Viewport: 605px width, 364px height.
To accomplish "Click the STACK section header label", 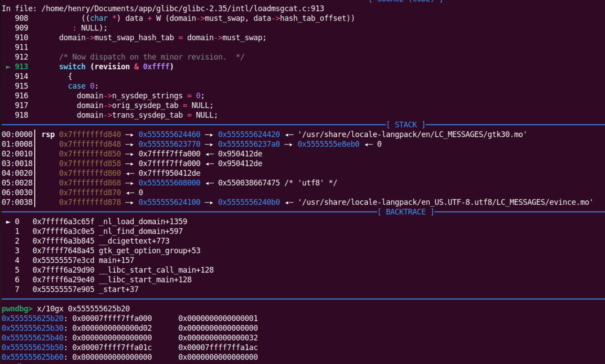I will pyautogui.click(x=406, y=125).
